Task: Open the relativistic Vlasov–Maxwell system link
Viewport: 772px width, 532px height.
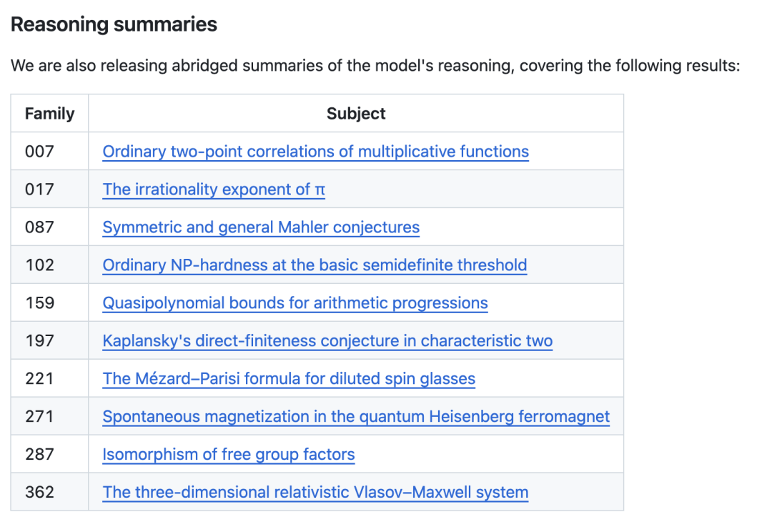Action: (x=316, y=492)
